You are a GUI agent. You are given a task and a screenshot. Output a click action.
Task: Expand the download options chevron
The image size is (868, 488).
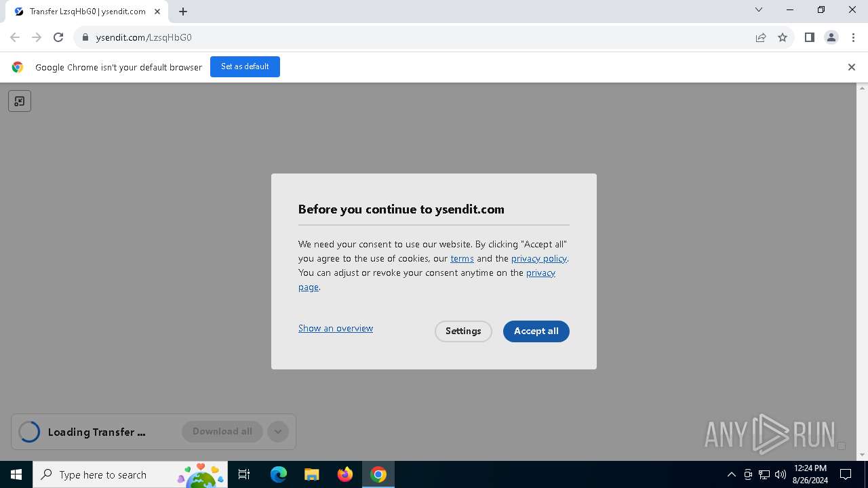[x=278, y=432]
